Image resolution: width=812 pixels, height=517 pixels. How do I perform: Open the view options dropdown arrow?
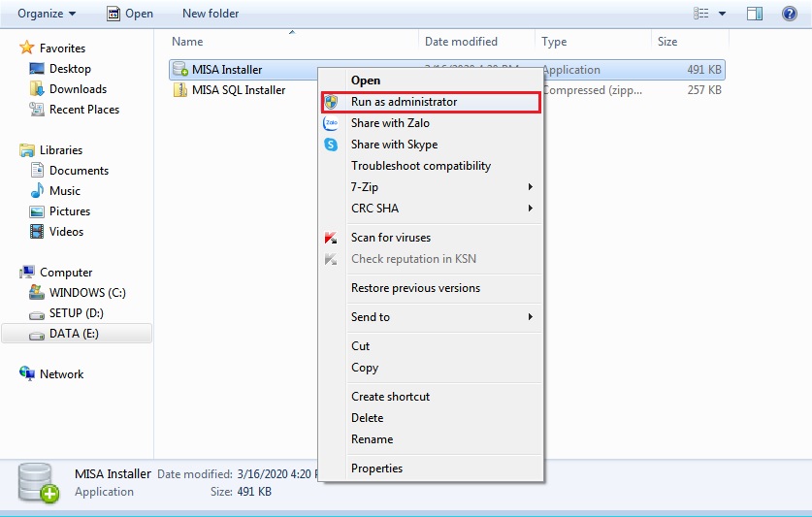coord(723,14)
